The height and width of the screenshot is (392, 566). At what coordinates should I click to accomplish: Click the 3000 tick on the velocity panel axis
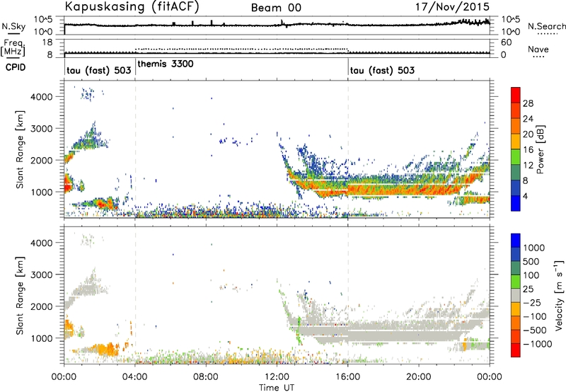click(x=41, y=275)
